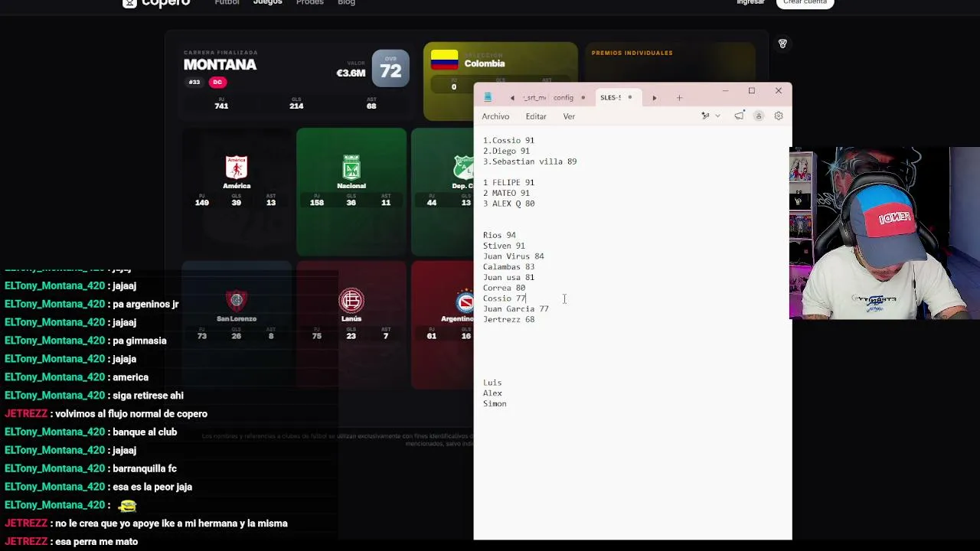This screenshot has width=980, height=551.
Task: Click the América club crest
Action: coord(237,168)
